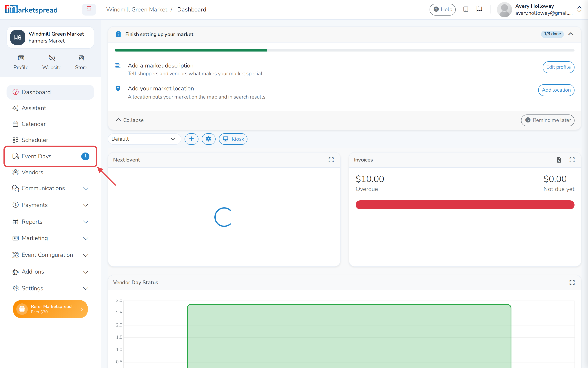Screen dimensions: 588x368
Task: Add a new dashboard with plus icon
Action: 192,139
